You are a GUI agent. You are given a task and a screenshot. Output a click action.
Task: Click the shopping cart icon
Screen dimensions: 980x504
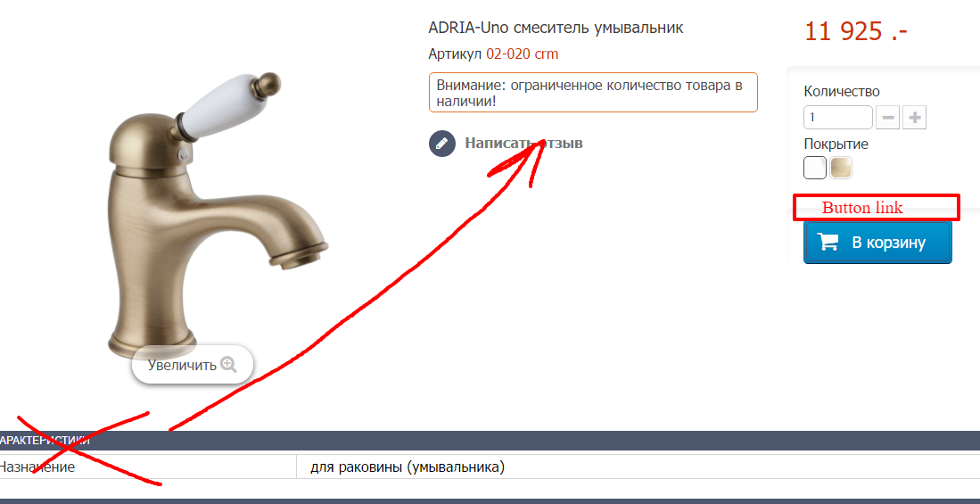tap(828, 242)
